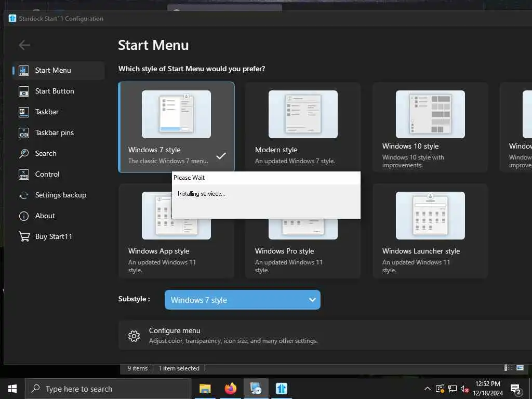Open Start11 from the taskbar

click(x=281, y=389)
